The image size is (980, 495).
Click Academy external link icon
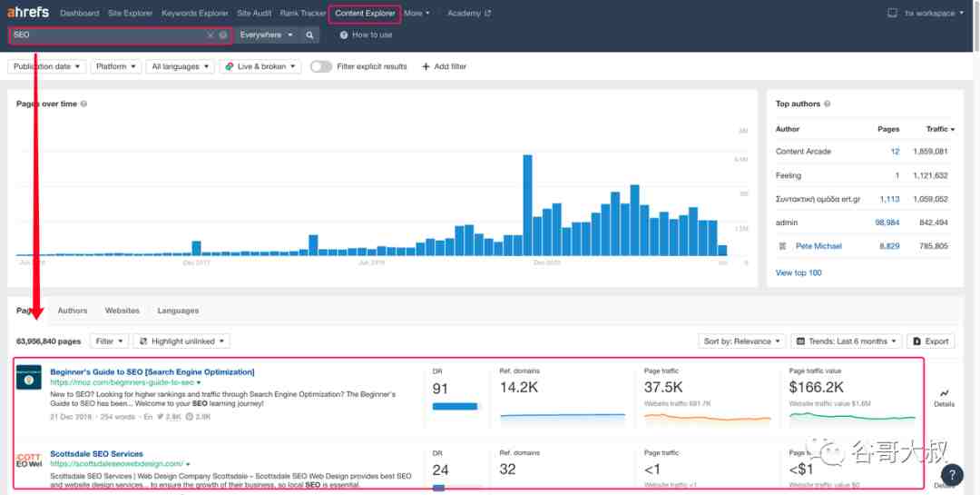click(x=488, y=13)
